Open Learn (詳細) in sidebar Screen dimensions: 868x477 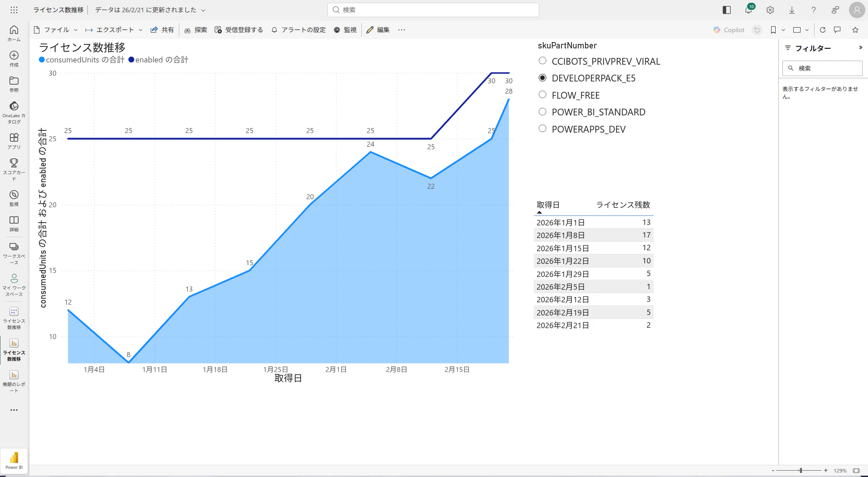pos(14,223)
